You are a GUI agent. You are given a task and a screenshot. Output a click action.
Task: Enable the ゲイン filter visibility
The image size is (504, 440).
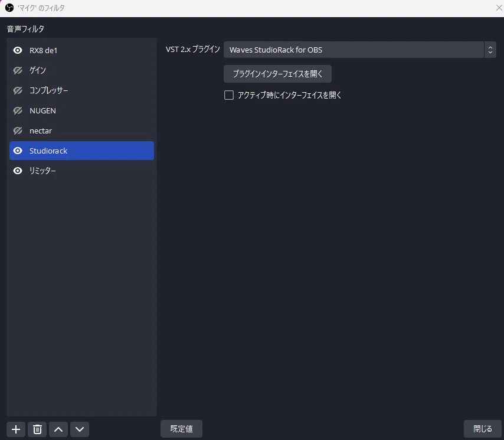(18, 70)
